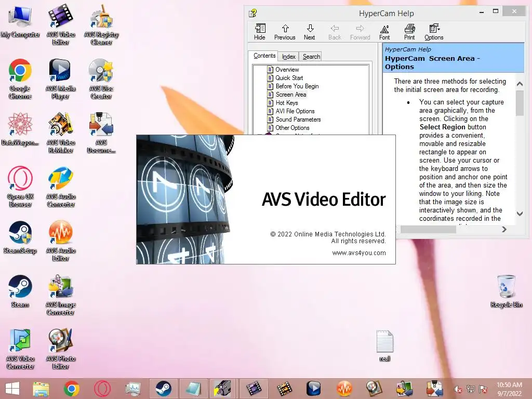Viewport: 532px width, 399px height.
Task: Click right arrow of help horizontal scrollbar
Action: [504, 229]
